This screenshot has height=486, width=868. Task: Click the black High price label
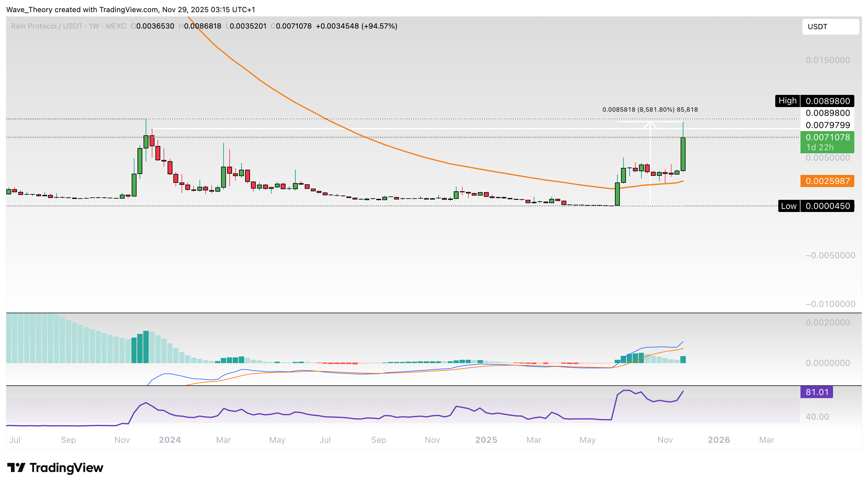pos(787,101)
